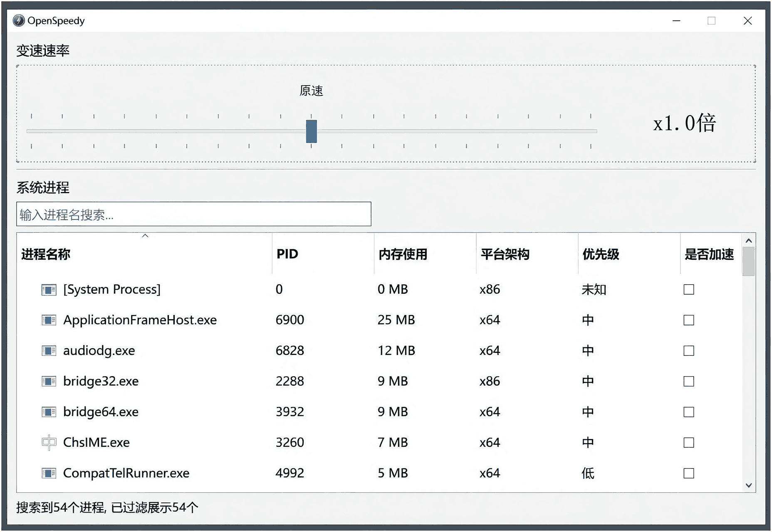Toggle acceleration for bridge32.exe
The width and height of the screenshot is (772, 532).
click(x=689, y=381)
